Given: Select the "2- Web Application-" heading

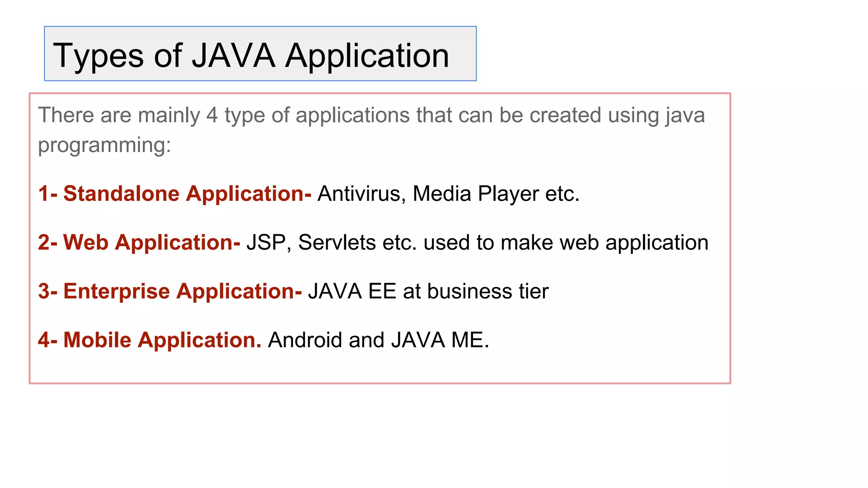Looking at the screenshot, I should (x=139, y=243).
